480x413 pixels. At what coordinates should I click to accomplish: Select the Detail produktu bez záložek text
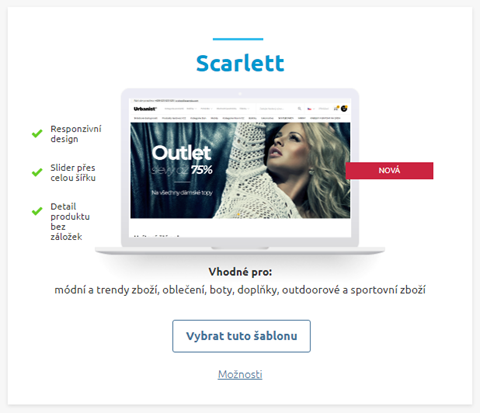[x=70, y=221]
